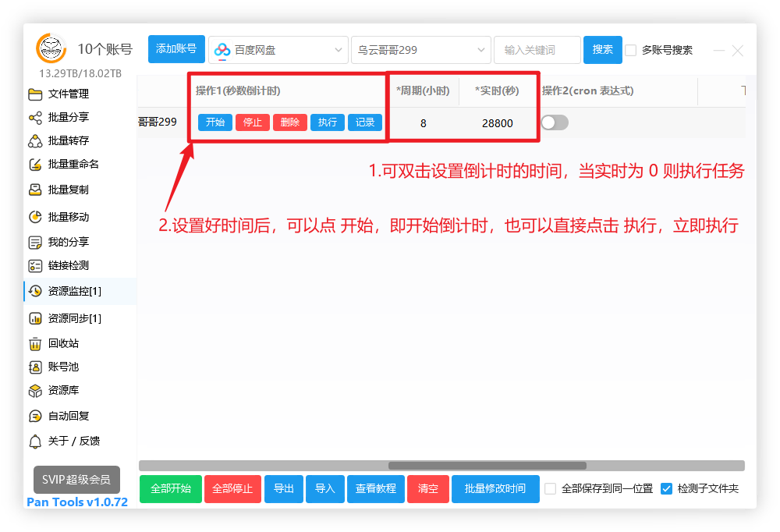
Task: Click 开始 button in the task row
Action: [215, 122]
